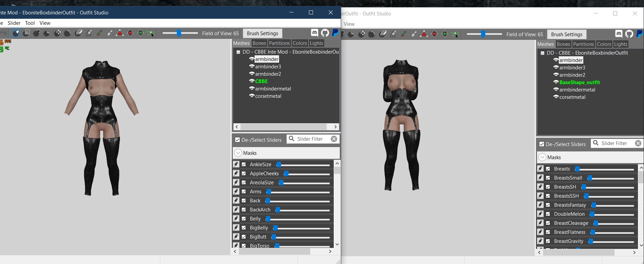Open Brush Settings in BaseShape_outfit window
The width and height of the screenshot is (644, 264).
pos(567,34)
